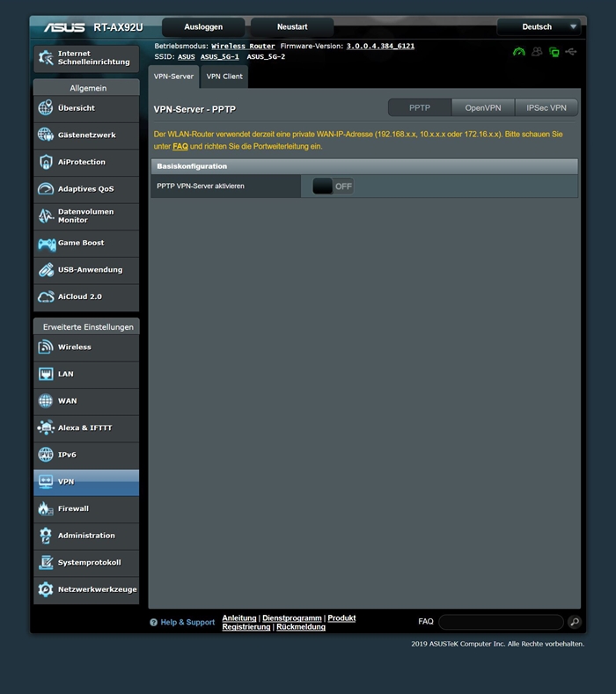Click the Alexa & IFTTT icon

46,427
